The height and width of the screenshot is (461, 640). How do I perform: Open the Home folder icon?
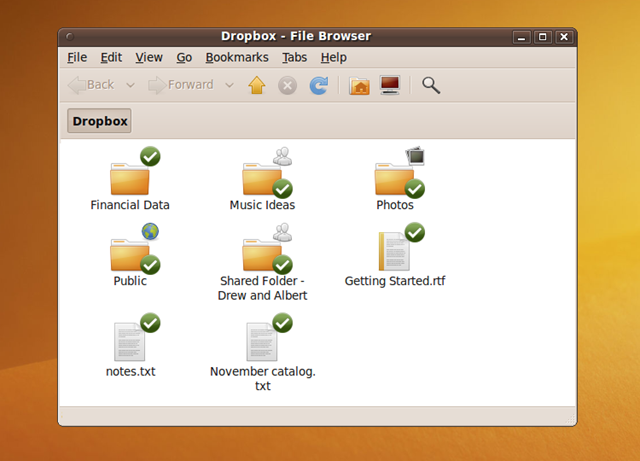click(360, 86)
